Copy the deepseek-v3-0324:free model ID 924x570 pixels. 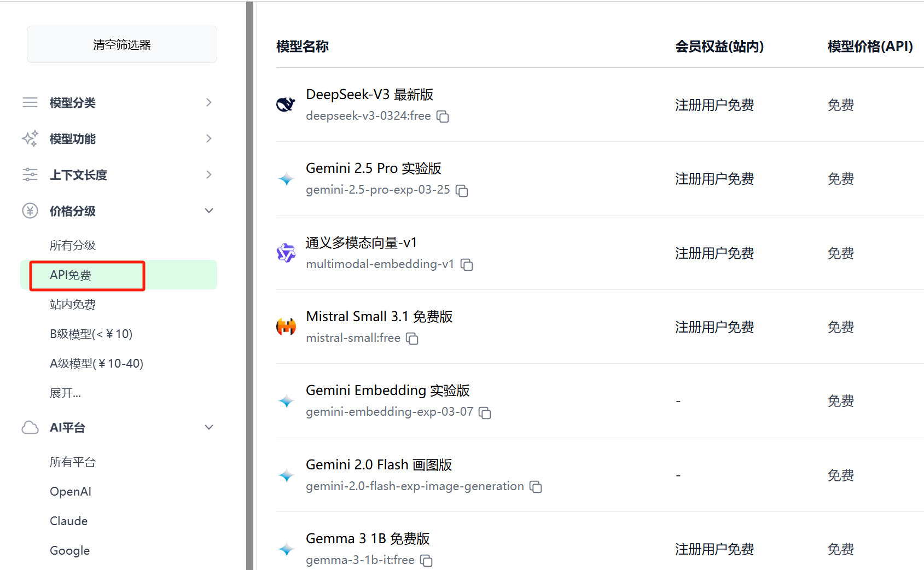click(443, 117)
